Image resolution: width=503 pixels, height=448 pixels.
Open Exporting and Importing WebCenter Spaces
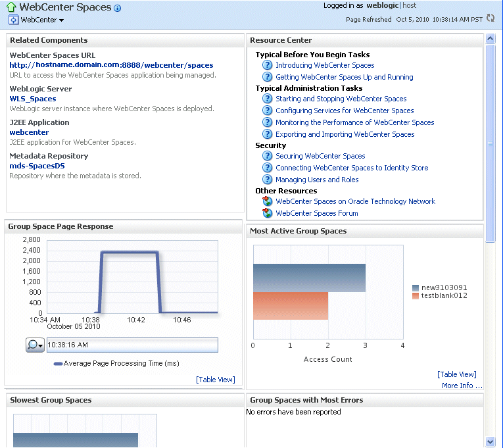click(345, 134)
